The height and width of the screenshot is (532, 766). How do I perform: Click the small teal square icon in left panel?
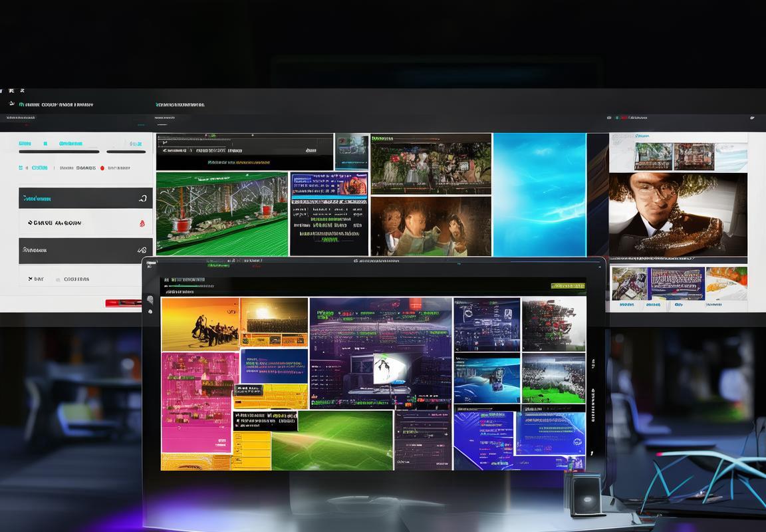21,168
